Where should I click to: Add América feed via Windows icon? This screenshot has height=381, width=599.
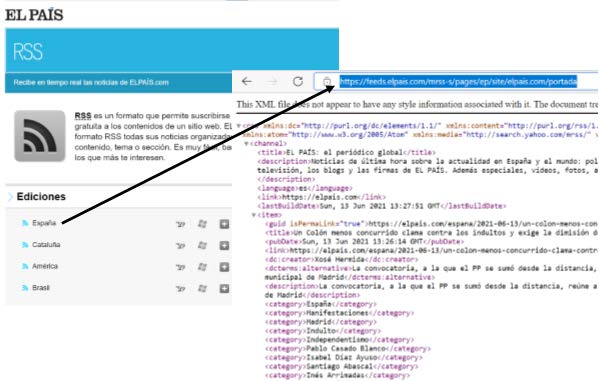(x=202, y=267)
